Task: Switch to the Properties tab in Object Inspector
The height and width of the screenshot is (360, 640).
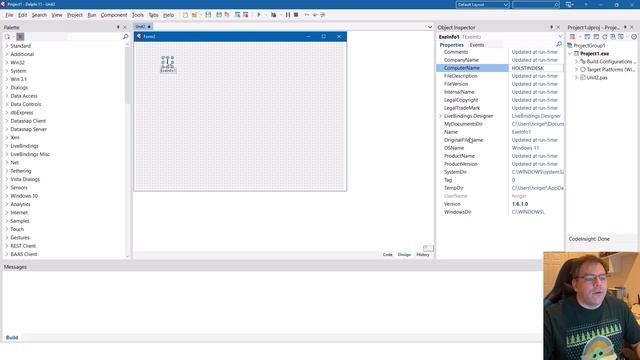Action: (451, 45)
